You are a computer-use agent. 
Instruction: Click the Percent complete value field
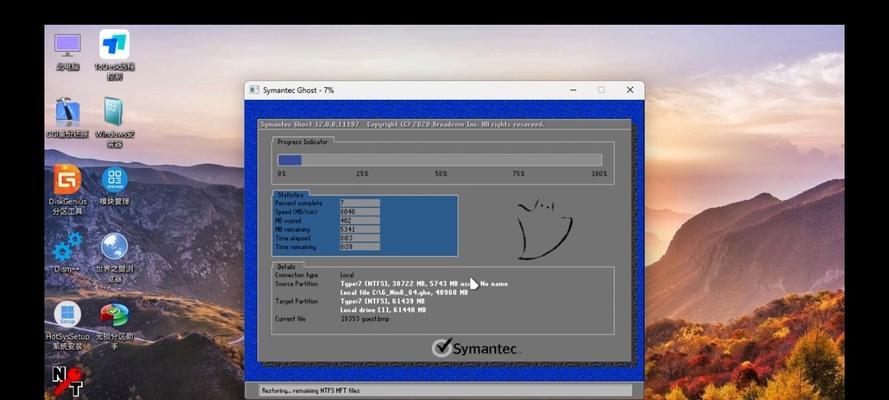(359, 203)
